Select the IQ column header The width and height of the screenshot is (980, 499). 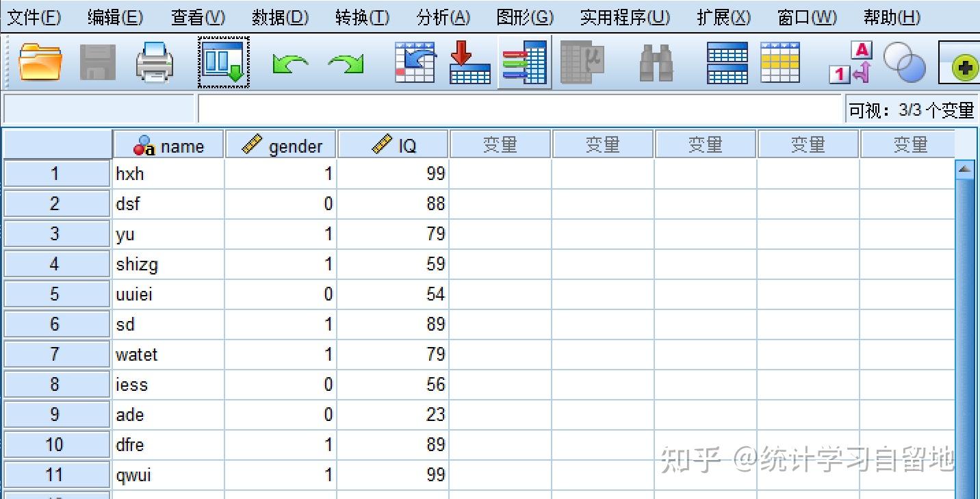point(394,144)
